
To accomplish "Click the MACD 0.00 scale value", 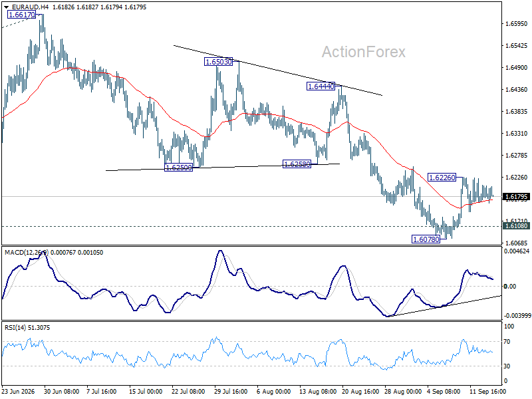I will tap(510, 287).
